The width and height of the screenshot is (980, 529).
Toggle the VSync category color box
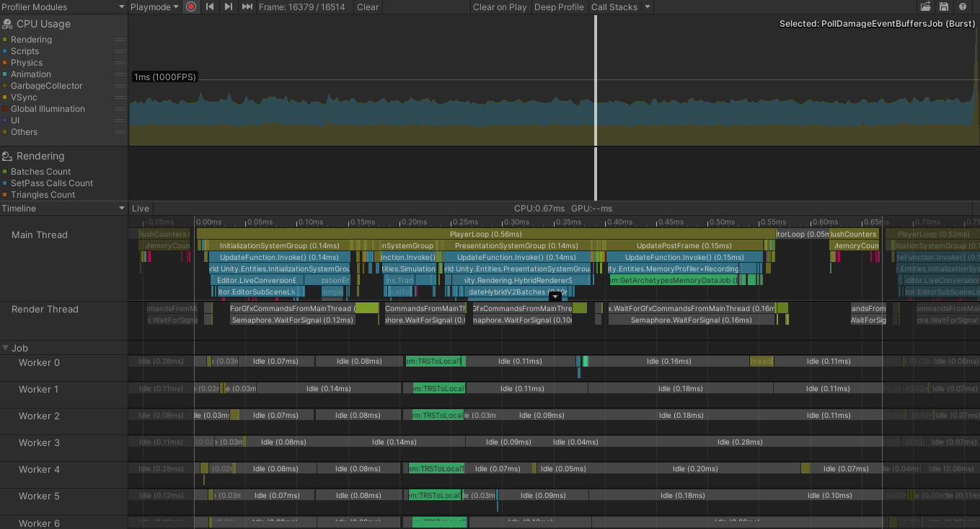[x=5, y=97]
